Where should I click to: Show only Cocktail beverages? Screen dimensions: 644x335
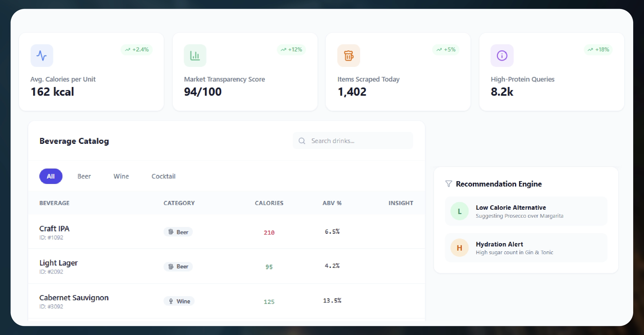pyautogui.click(x=164, y=176)
